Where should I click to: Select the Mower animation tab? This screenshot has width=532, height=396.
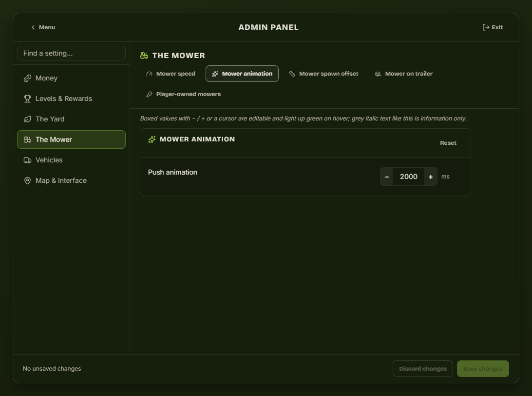click(242, 74)
